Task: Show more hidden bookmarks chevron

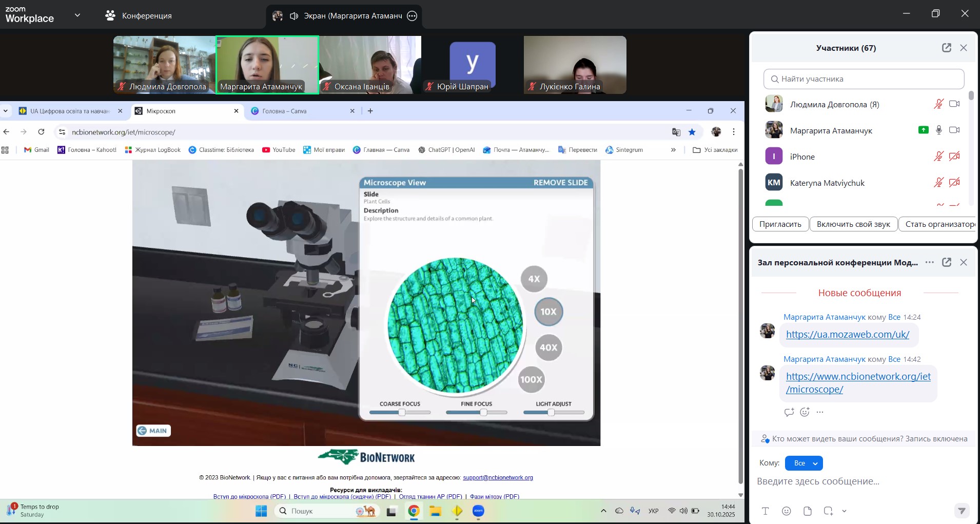Action: [673, 150]
